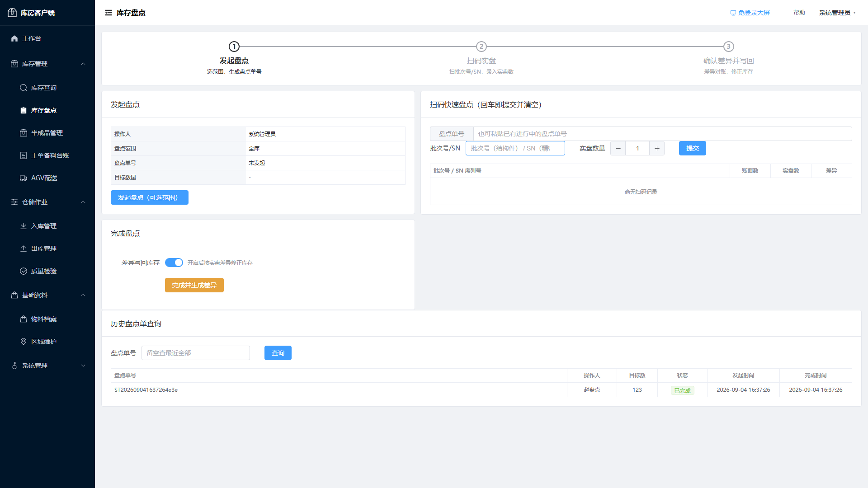This screenshot has height=488, width=868.
Task: Decrease 实盘数量 with the minus button
Action: [618, 148]
